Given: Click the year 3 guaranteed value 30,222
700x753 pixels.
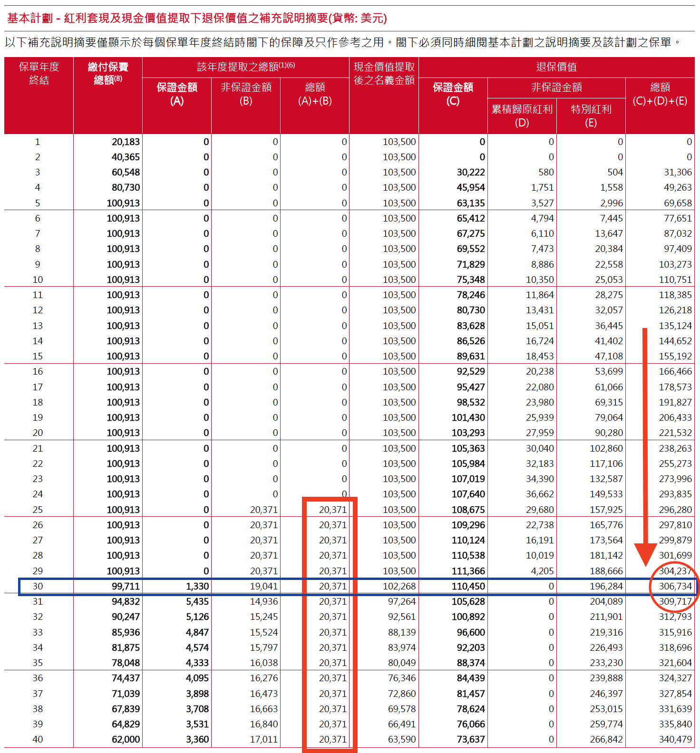Looking at the screenshot, I should pos(470,172).
